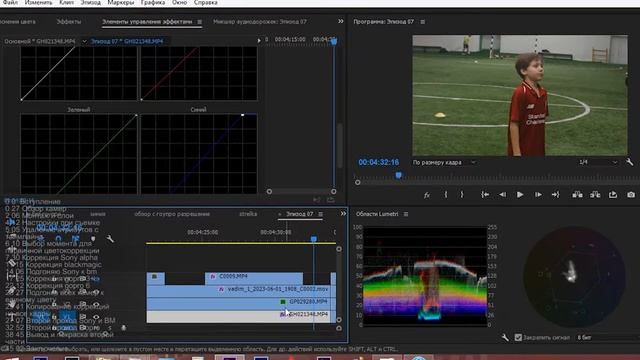Click the Зеленый green curve graph
This screenshot has width=640, height=360.
coord(79,154)
